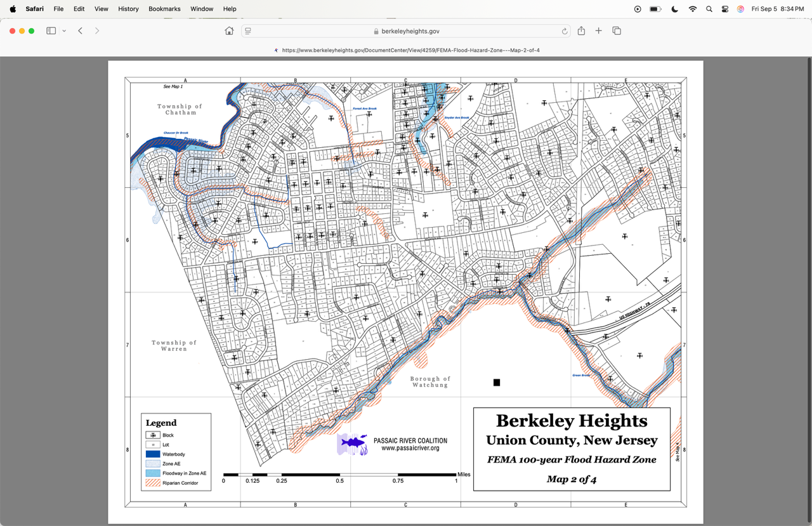Click the berkeleyheights.gov address field
The image size is (812, 526).
pos(406,31)
